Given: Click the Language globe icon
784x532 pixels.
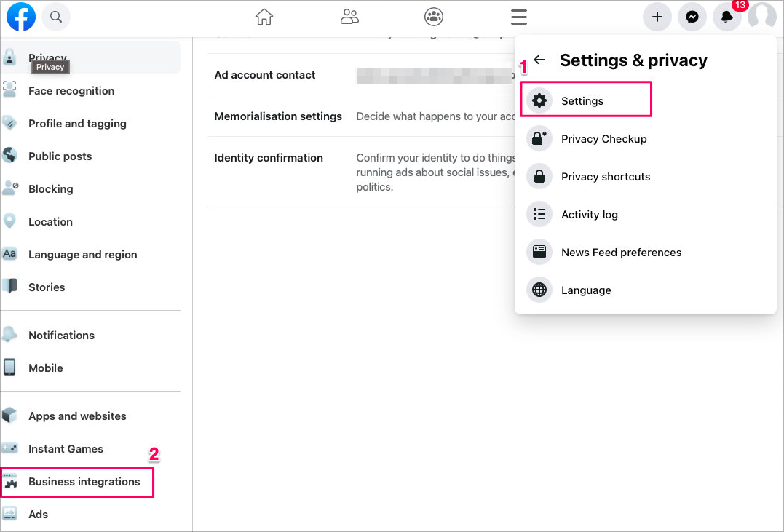Looking at the screenshot, I should pyautogui.click(x=539, y=290).
